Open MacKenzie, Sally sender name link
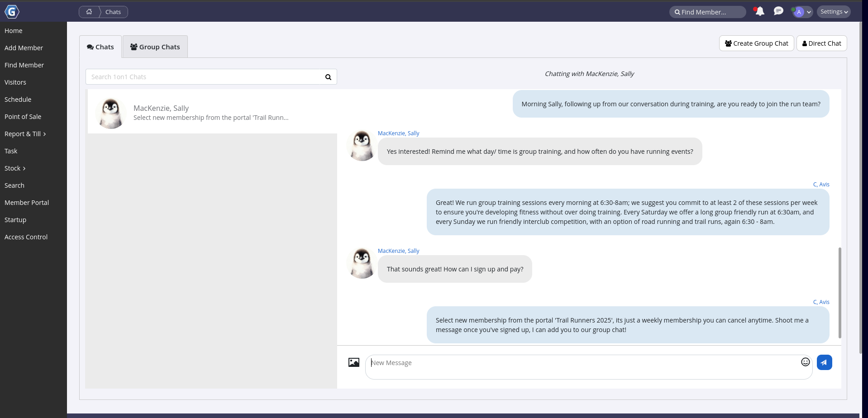Viewport: 868px width, 418px height. coord(398,133)
